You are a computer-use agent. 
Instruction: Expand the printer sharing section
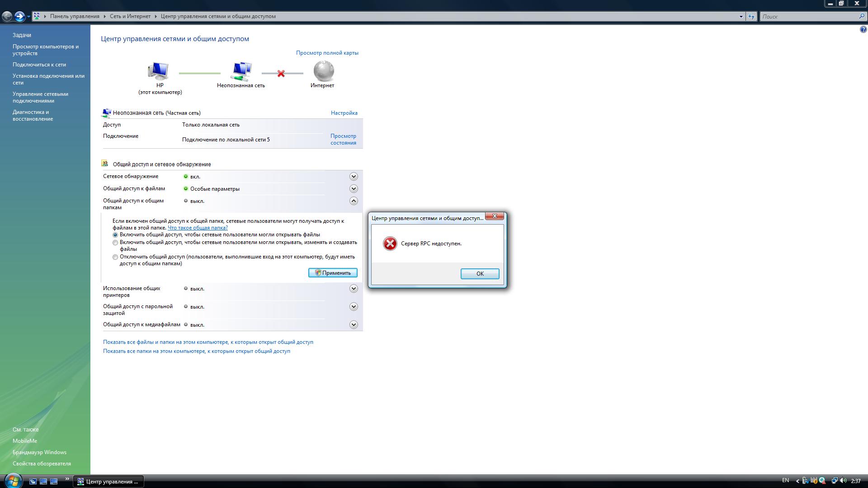click(x=354, y=289)
